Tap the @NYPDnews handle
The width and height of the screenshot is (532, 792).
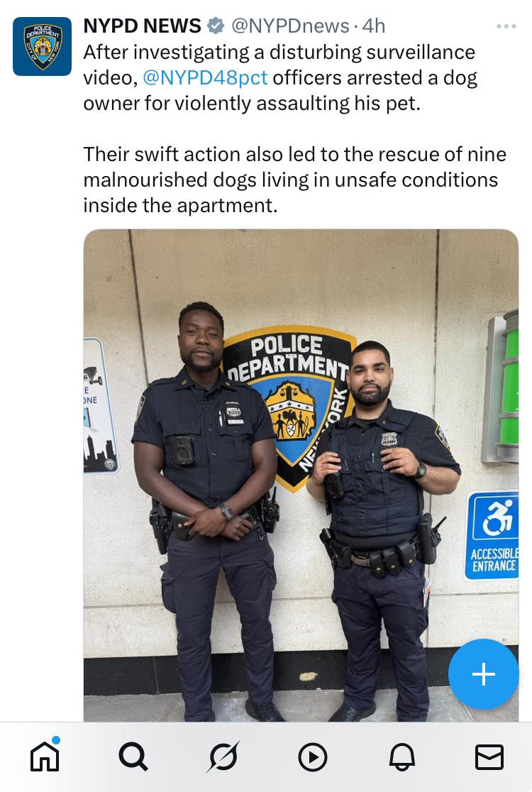tap(290, 26)
